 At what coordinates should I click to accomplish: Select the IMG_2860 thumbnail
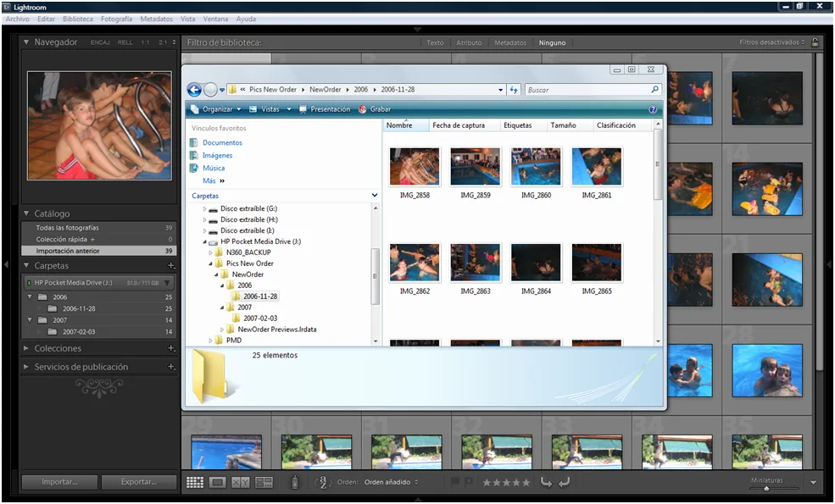(x=536, y=166)
